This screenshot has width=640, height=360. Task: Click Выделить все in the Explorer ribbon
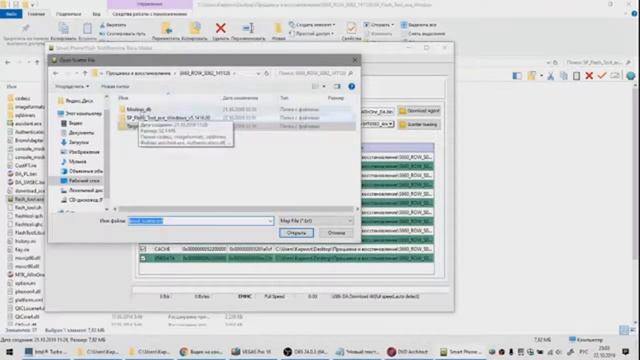pos(419,25)
